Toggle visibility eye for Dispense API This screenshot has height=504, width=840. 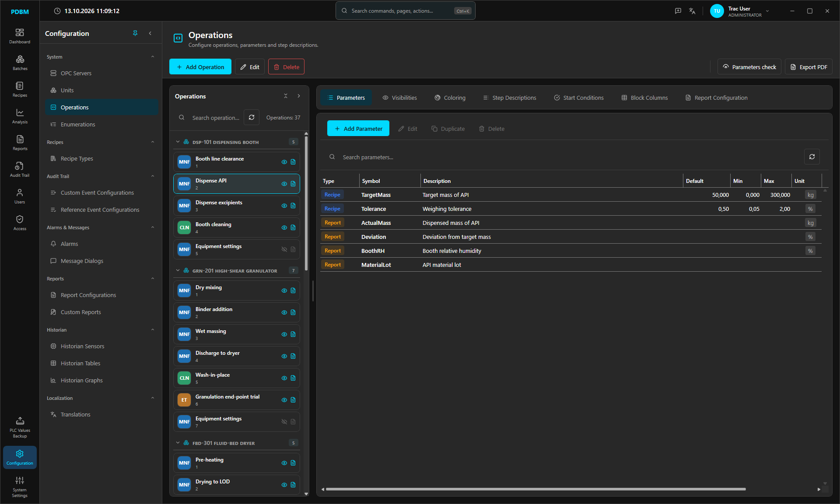[284, 184]
